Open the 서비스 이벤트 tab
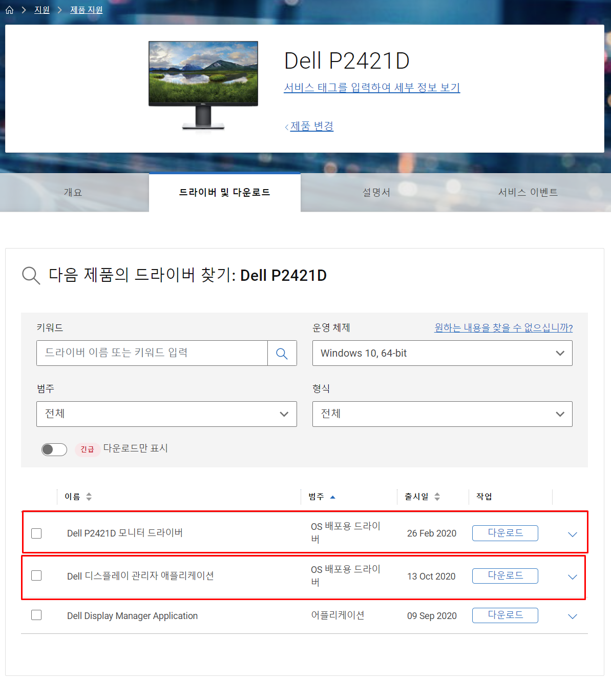Viewport: 611px width, 700px height. tap(528, 192)
